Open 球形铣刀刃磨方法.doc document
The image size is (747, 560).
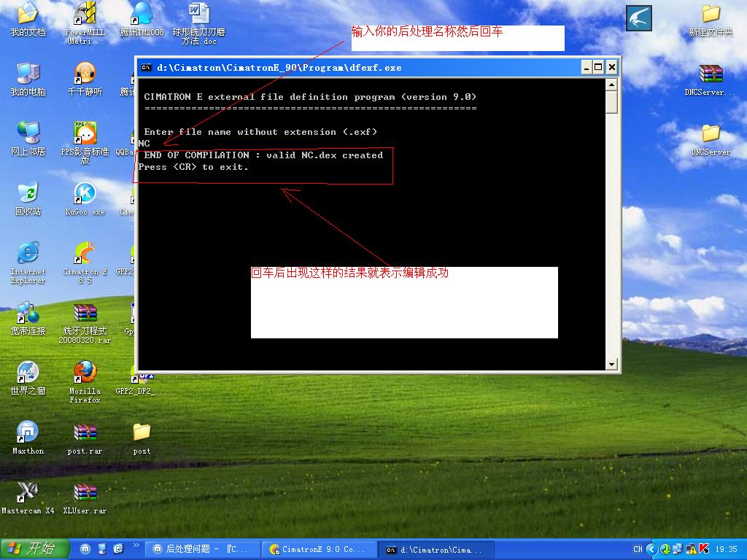(x=198, y=23)
